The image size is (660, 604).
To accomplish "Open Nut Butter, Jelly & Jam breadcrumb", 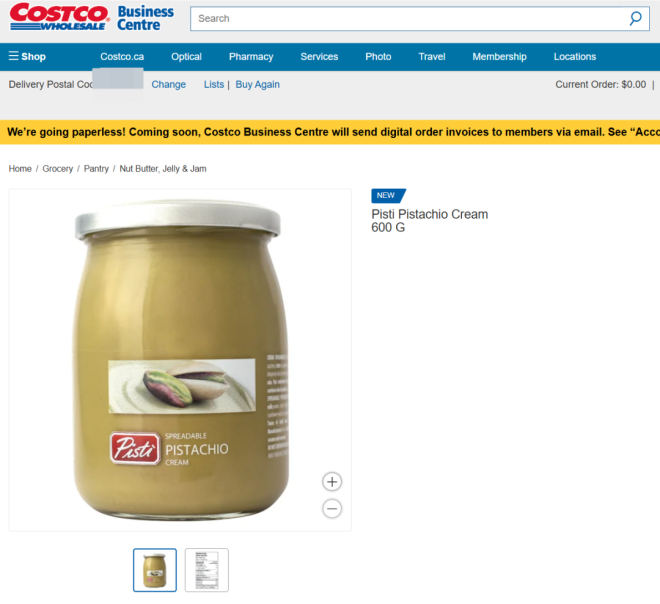I will (163, 169).
